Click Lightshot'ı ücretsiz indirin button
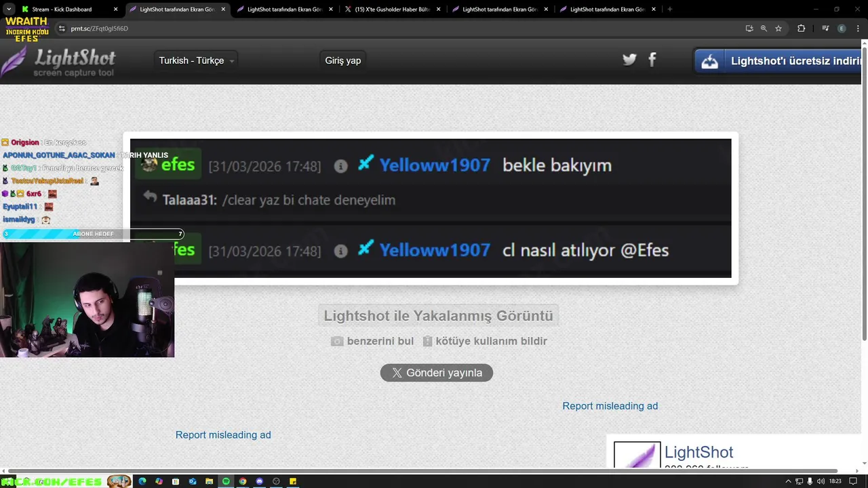Viewport: 868px width, 488px height. [x=778, y=61]
